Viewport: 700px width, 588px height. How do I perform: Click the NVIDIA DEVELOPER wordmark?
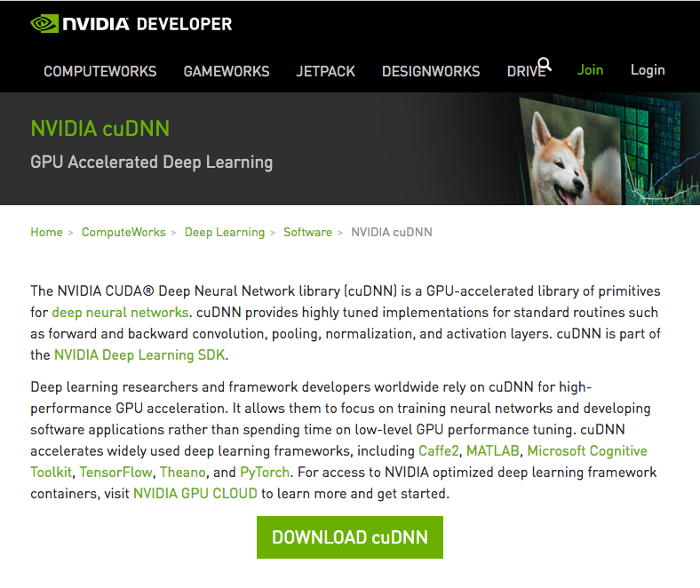point(147,24)
